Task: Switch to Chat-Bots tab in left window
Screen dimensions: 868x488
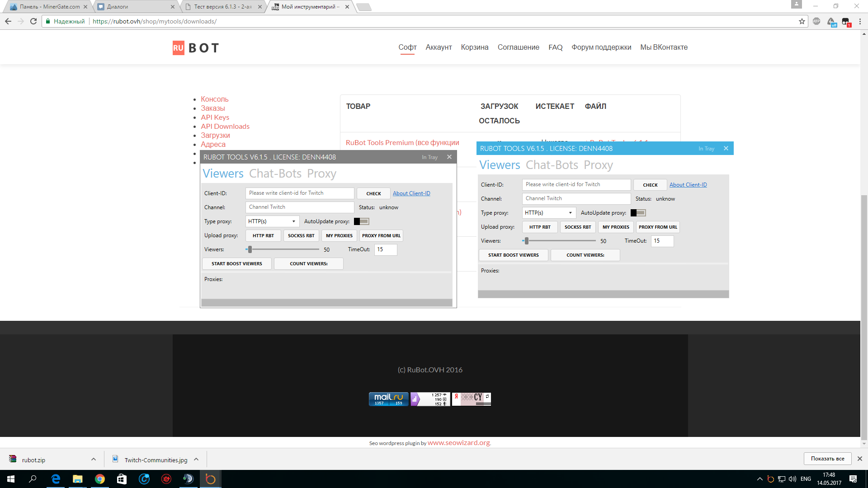Action: click(275, 174)
